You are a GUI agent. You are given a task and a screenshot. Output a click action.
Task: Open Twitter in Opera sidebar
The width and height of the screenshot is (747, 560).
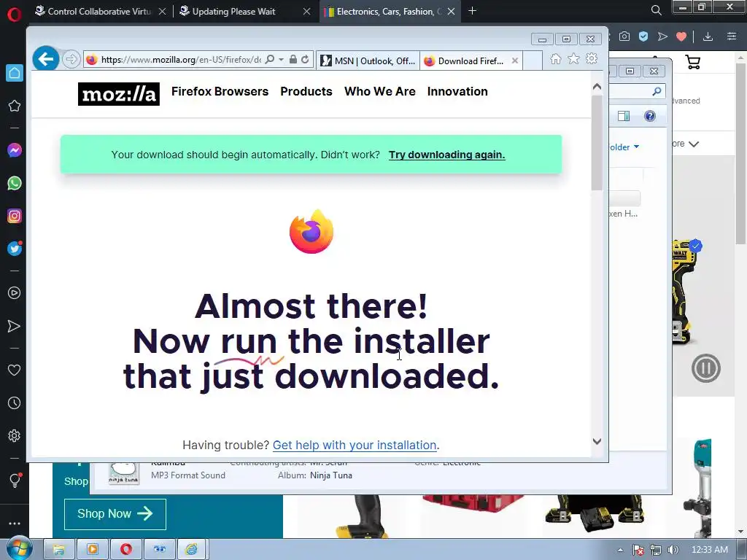15,249
